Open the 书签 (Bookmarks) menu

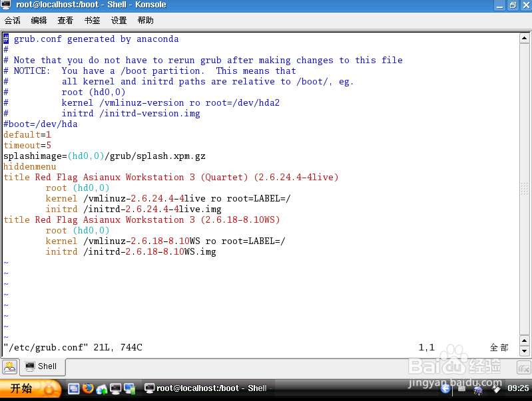(93, 21)
